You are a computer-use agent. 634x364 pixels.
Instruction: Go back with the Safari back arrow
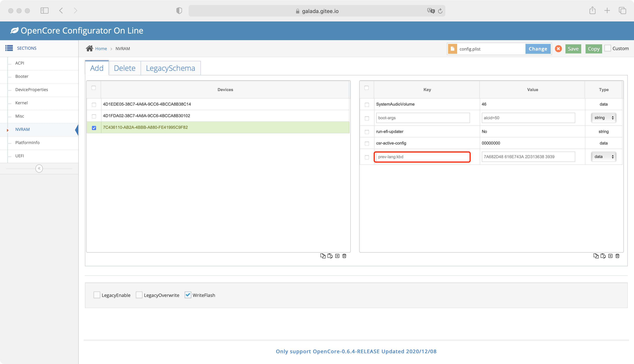click(61, 11)
